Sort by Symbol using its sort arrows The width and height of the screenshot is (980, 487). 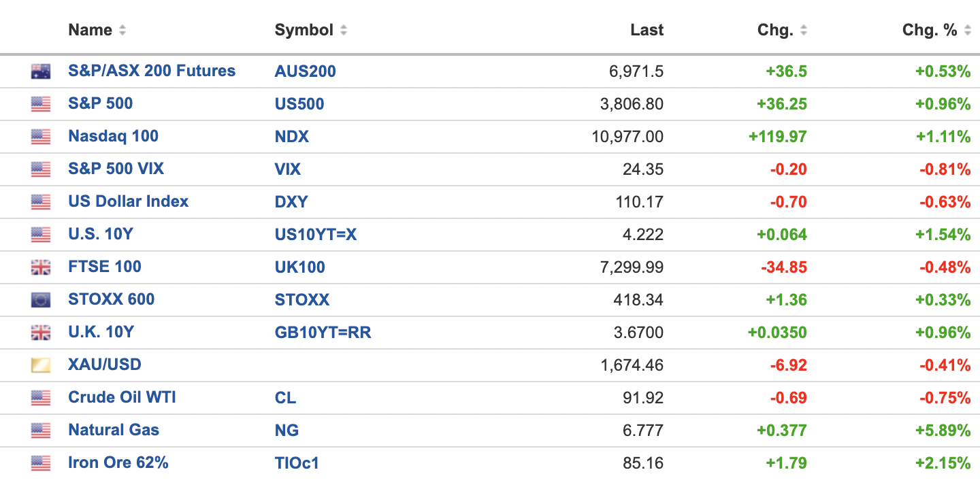pyautogui.click(x=344, y=31)
